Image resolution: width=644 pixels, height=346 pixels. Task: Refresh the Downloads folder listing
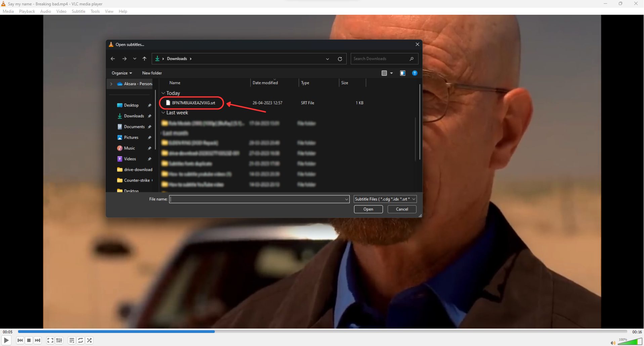(340, 59)
